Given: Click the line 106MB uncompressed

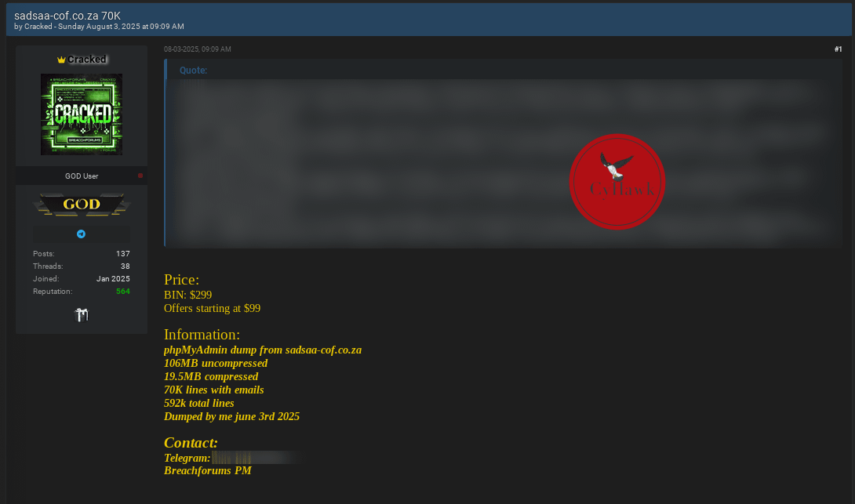Looking at the screenshot, I should [216, 364].
